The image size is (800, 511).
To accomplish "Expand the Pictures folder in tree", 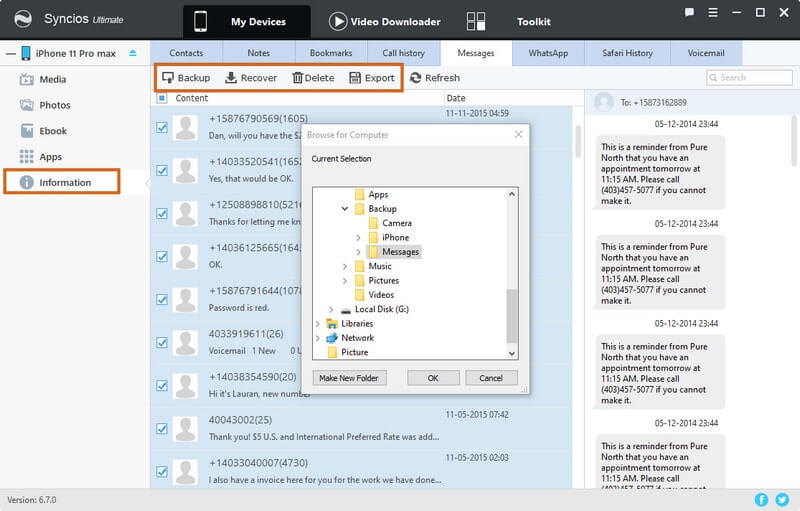I will pyautogui.click(x=344, y=280).
